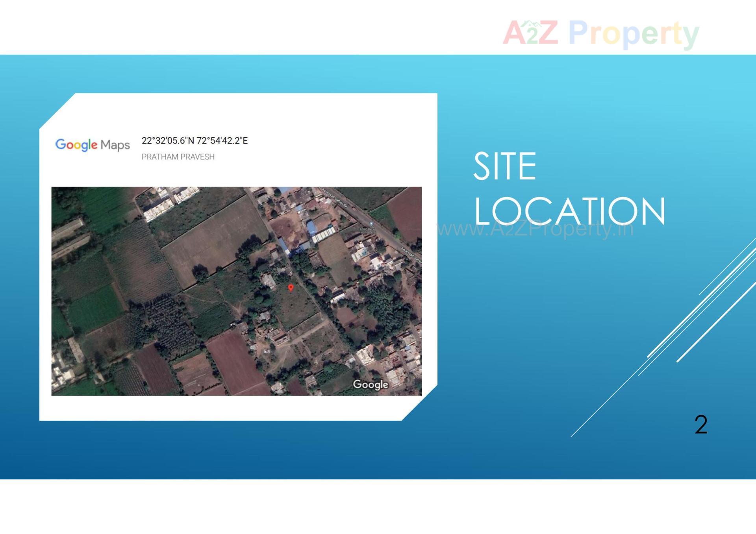
Task: Click the teardrop marker near Karamsad Station Rd
Action: point(371,224)
